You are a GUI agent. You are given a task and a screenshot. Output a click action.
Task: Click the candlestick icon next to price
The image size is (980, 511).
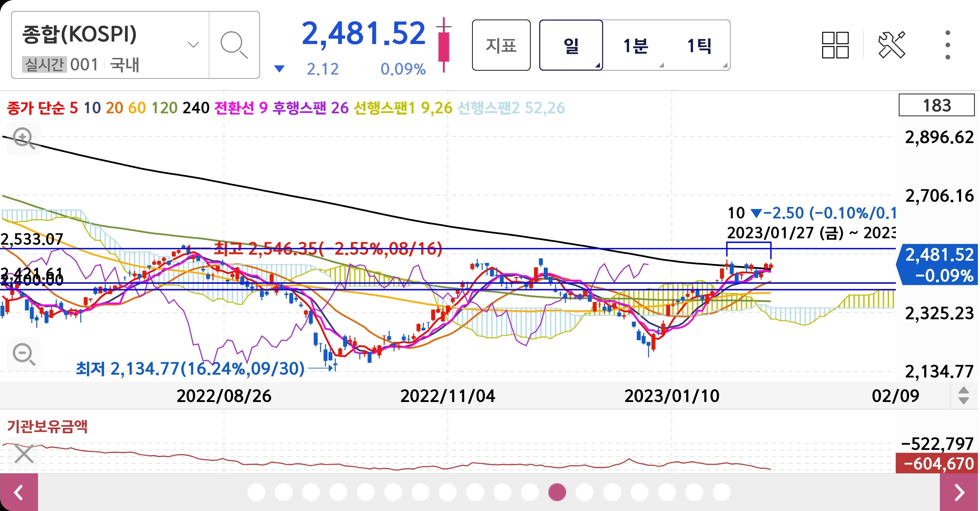pos(444,45)
